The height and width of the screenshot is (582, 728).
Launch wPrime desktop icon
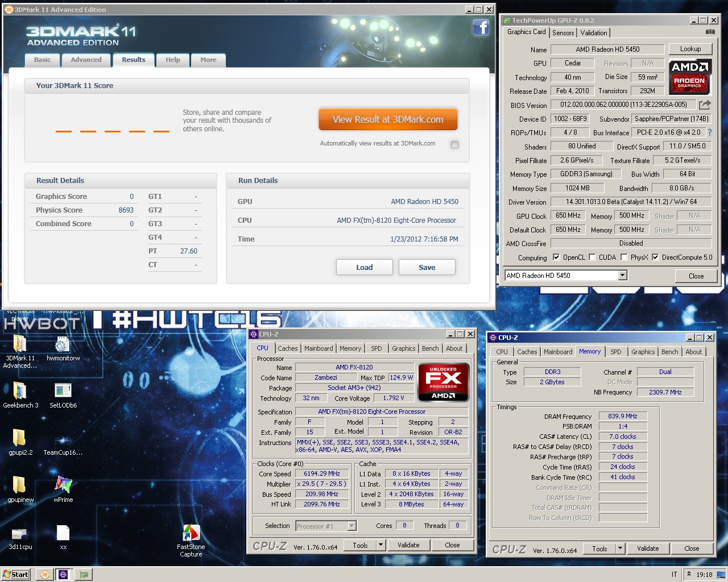point(63,489)
